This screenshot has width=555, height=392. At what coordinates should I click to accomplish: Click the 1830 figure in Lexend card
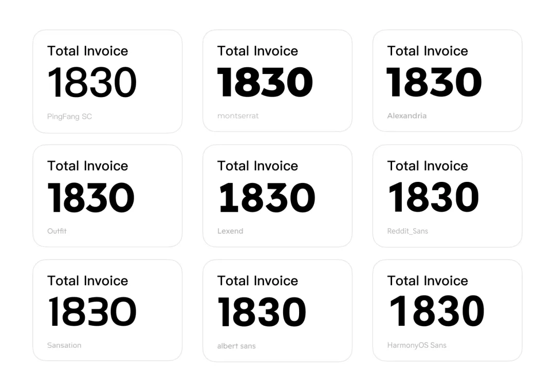(x=267, y=198)
